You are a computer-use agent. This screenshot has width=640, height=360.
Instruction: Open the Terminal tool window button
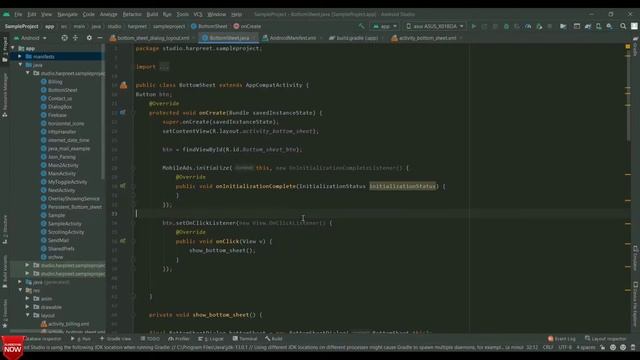(x=245, y=339)
